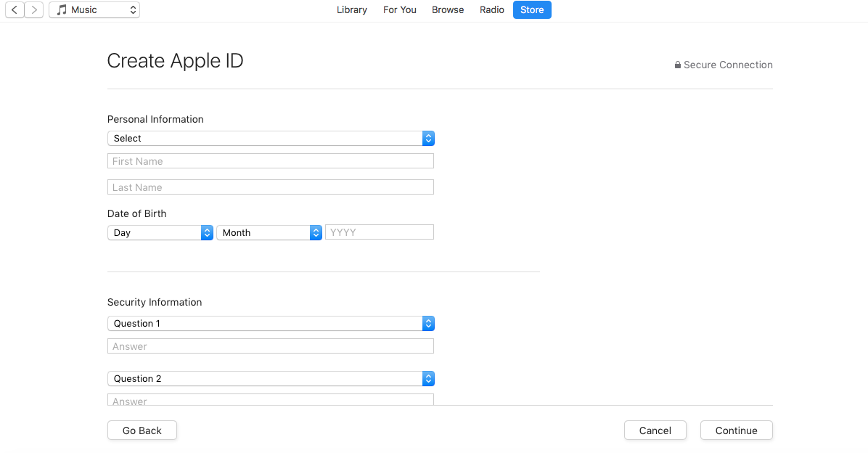Open the Music media type dropdown
The image size is (868, 453).
[94, 9]
